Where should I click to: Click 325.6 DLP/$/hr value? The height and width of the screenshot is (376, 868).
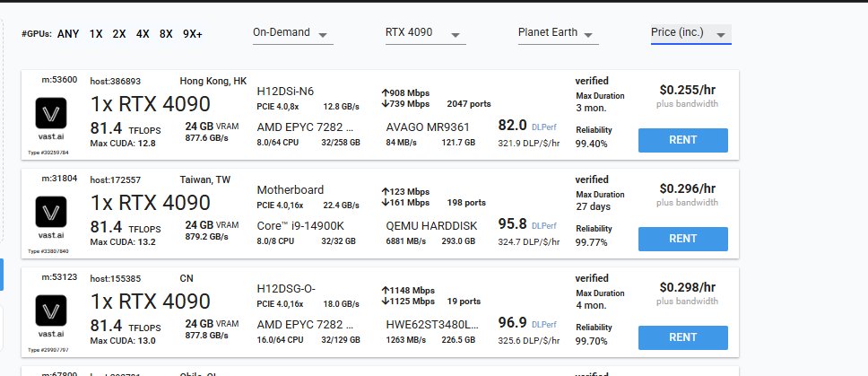click(x=529, y=341)
